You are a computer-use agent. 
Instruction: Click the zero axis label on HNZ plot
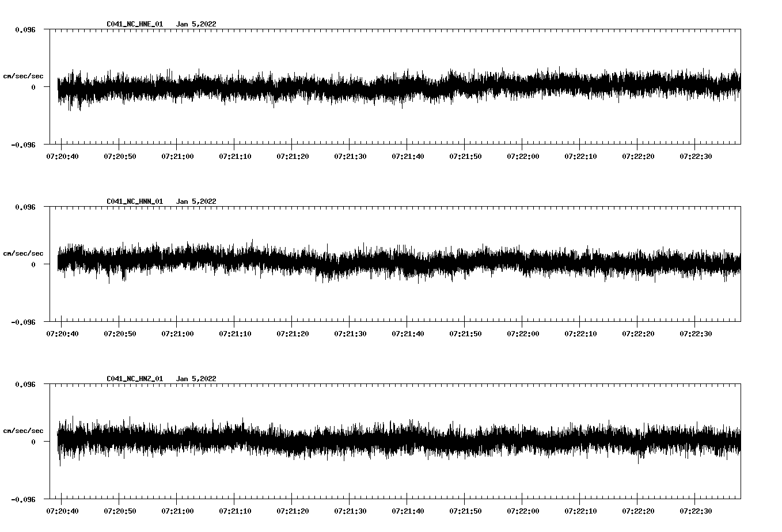[33, 442]
